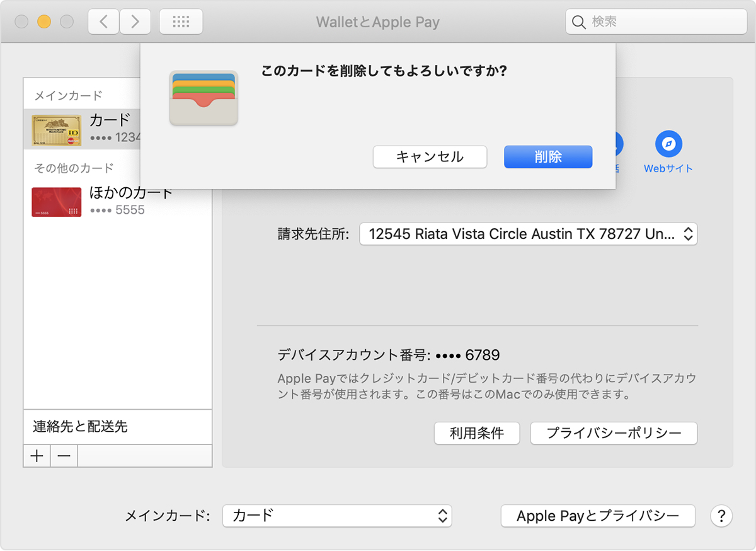756x551 pixels.
Task: Click the red other card thumbnail
Action: point(57,202)
